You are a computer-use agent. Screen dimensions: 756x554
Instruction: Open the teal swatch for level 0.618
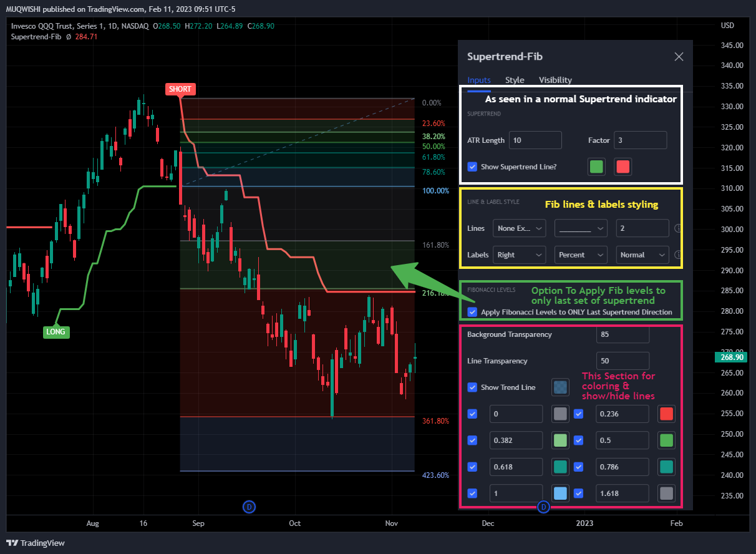[x=560, y=467]
